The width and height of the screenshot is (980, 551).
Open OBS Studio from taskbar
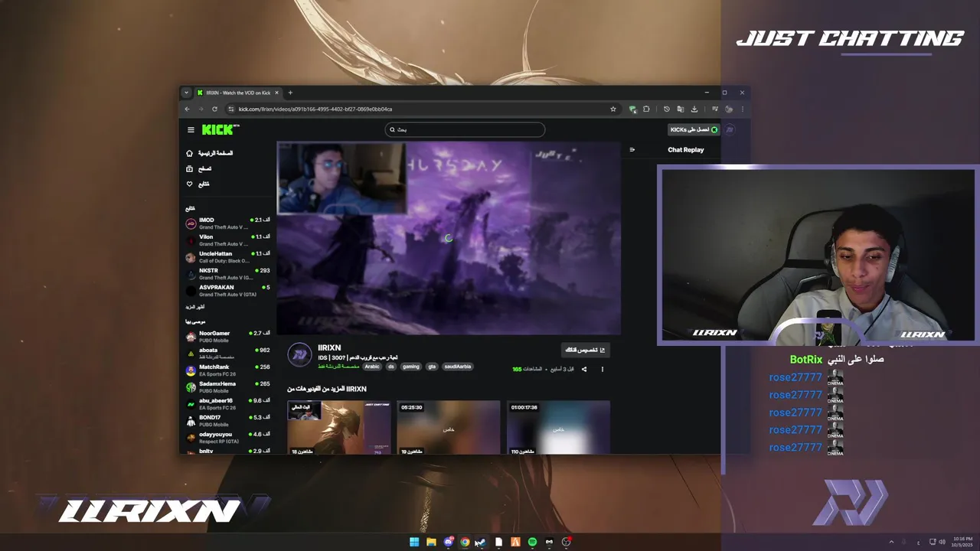pyautogui.click(x=566, y=542)
